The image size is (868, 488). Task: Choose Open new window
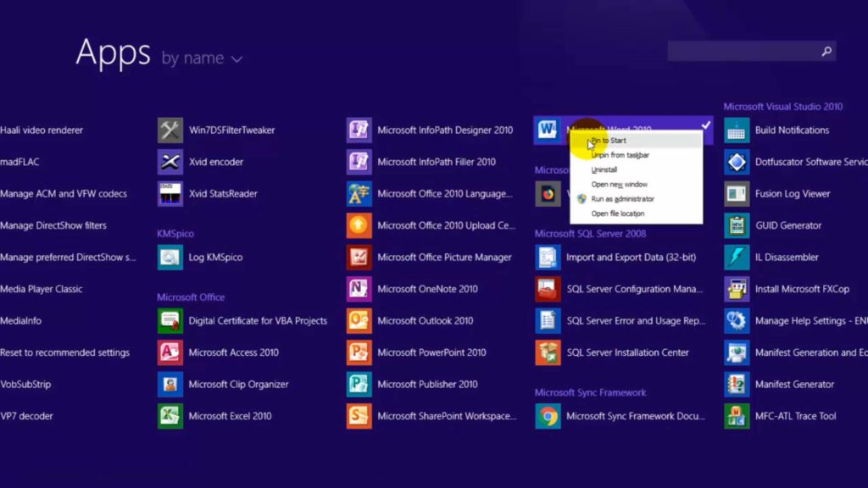pyautogui.click(x=637, y=185)
